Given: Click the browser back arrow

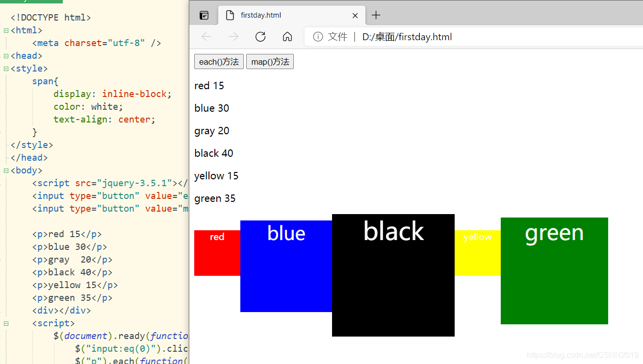Looking at the screenshot, I should tap(206, 37).
